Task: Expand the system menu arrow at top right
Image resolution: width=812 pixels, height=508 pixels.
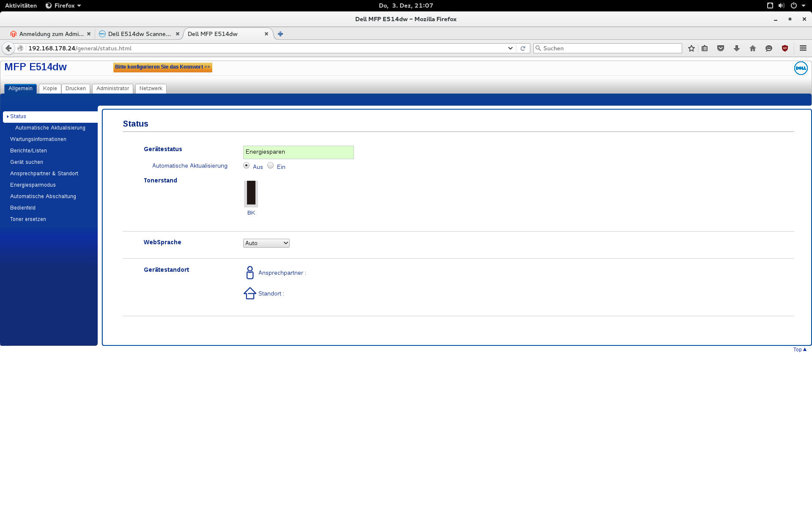Action: (804, 6)
